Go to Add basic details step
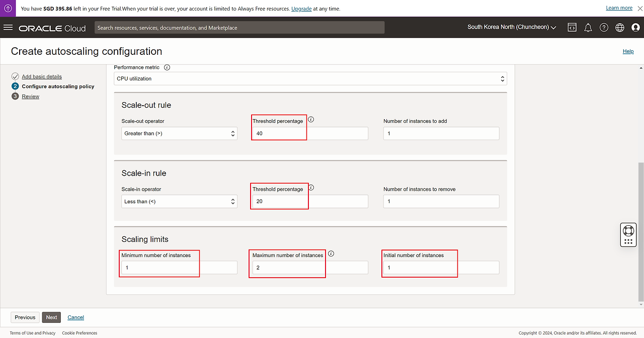The height and width of the screenshot is (338, 644). pyautogui.click(x=42, y=77)
